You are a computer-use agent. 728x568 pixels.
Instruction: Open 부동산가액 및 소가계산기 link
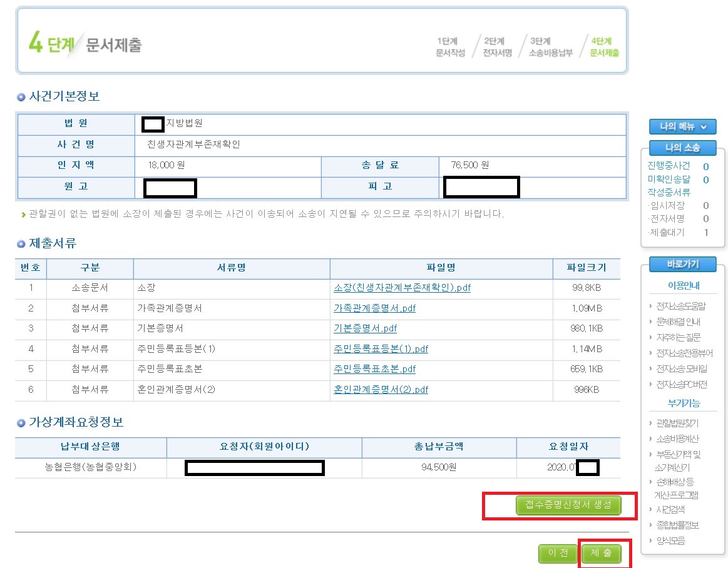point(677,461)
